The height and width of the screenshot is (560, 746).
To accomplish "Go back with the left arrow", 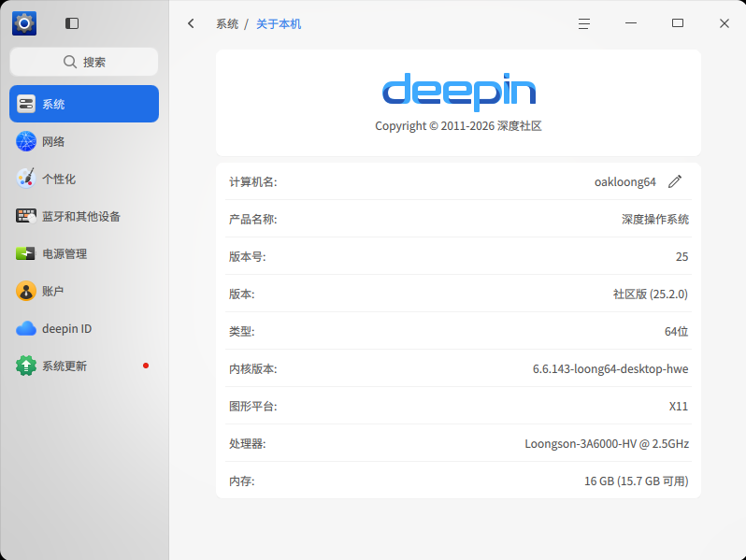I will [191, 23].
